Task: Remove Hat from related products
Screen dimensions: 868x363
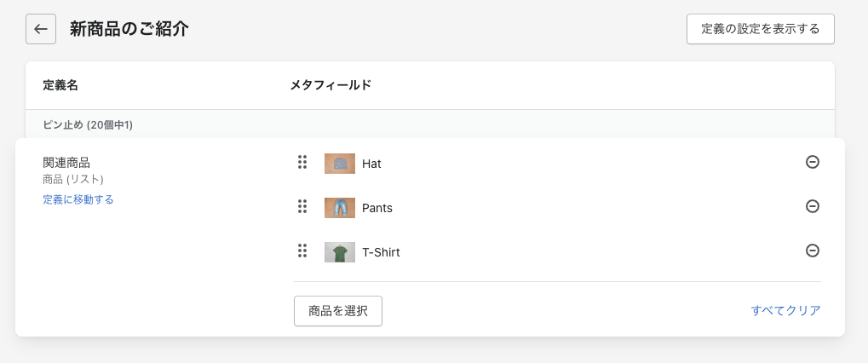Action: pos(813,162)
